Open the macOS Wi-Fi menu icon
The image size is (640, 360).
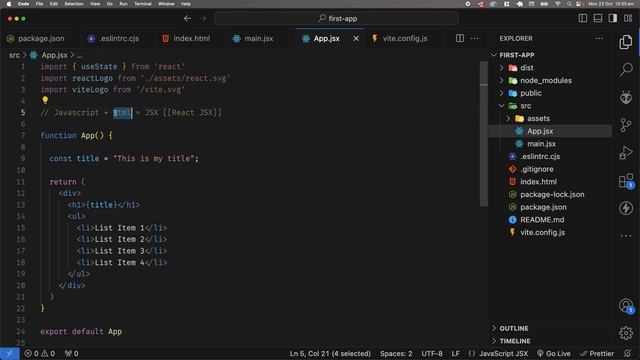tap(558, 4)
